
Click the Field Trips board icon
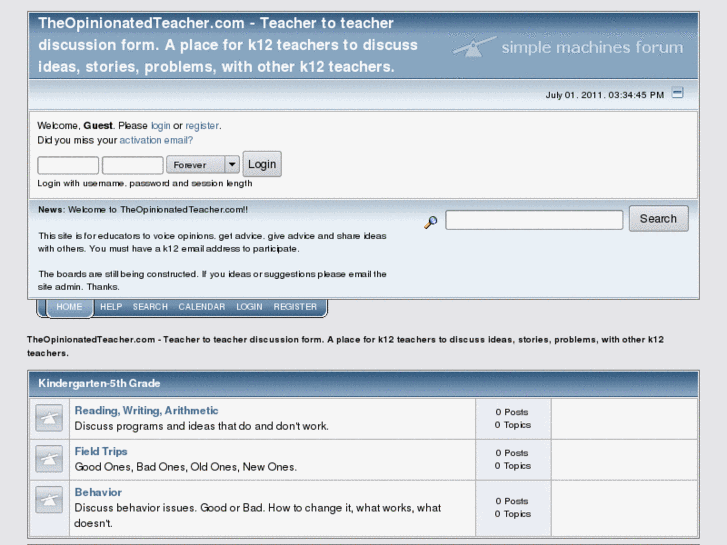[x=49, y=459]
